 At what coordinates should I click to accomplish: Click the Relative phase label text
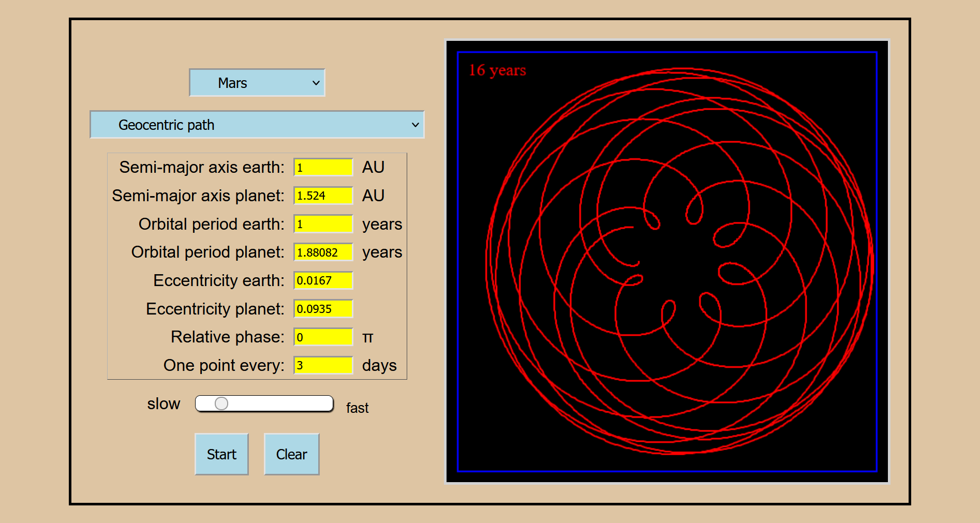(227, 337)
